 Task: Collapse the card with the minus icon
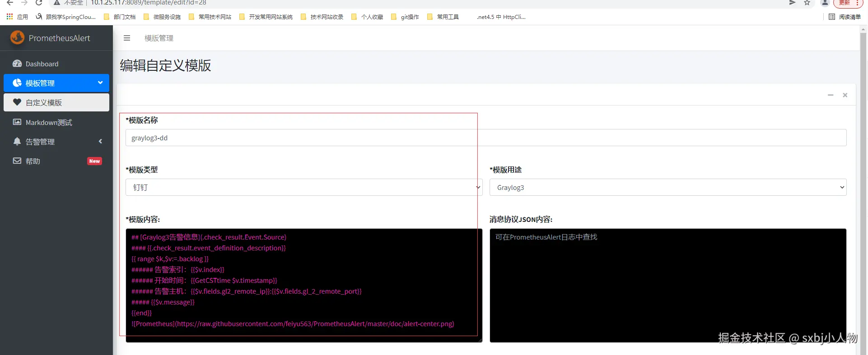831,95
